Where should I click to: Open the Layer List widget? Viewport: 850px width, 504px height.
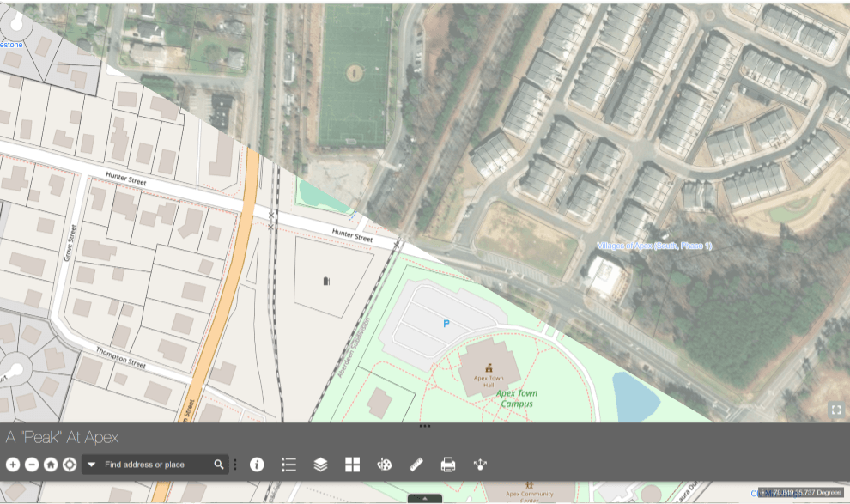[x=320, y=465]
